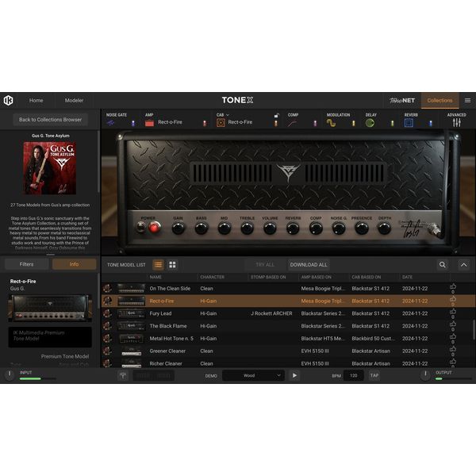Click the BPM 120 value field
This screenshot has width=476, height=476.
353,375
